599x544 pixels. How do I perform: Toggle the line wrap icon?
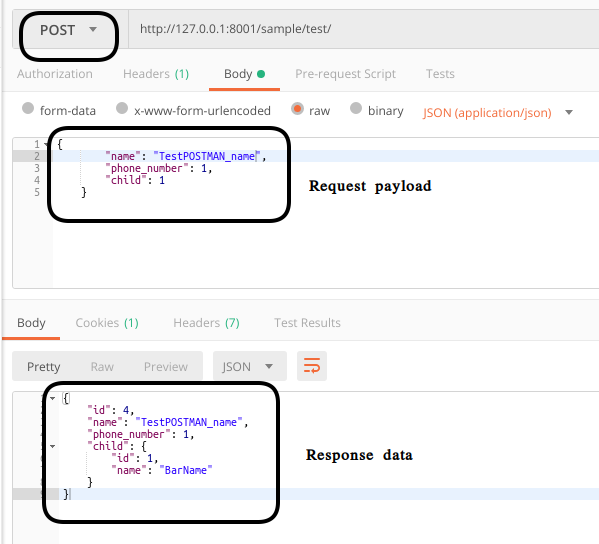pos(312,366)
